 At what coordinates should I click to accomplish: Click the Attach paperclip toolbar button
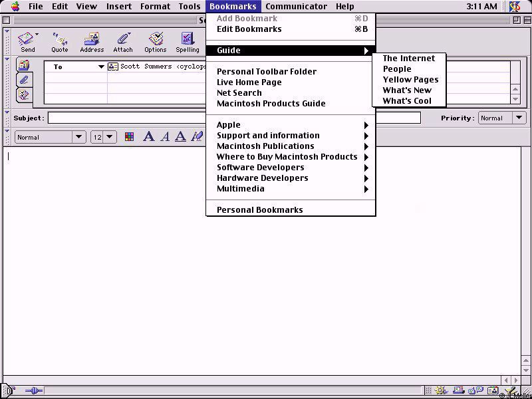[123, 42]
